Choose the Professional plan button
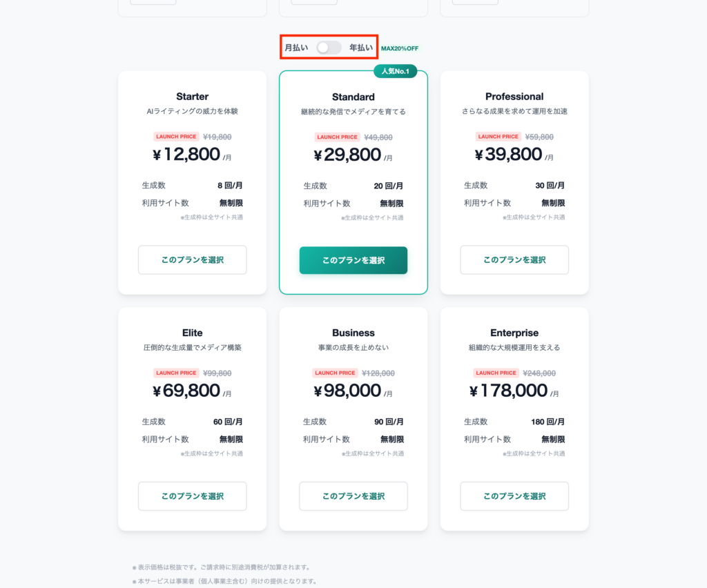Image resolution: width=707 pixels, height=588 pixels. point(514,260)
